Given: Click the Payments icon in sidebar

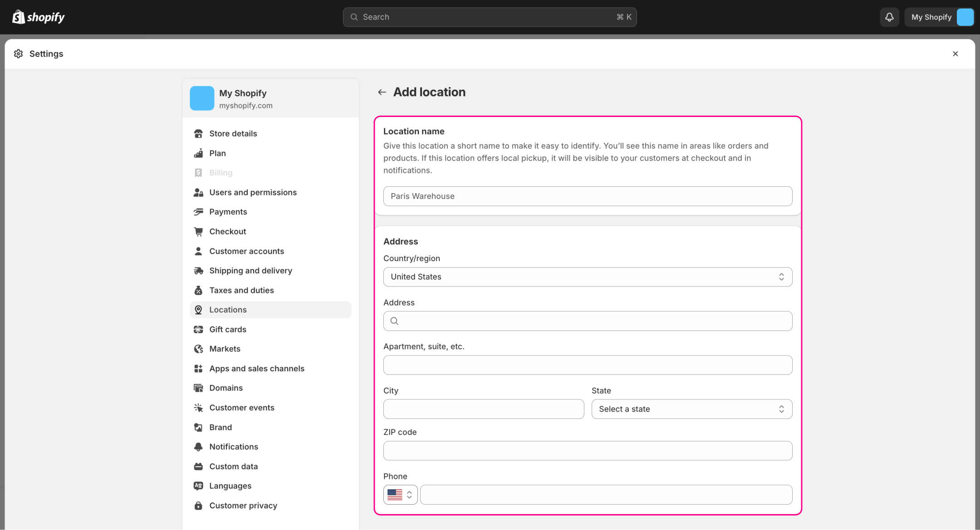Looking at the screenshot, I should click(x=198, y=212).
